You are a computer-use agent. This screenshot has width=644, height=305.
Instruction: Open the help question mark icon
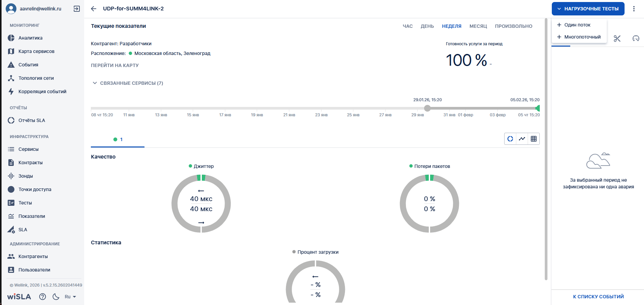point(43,297)
